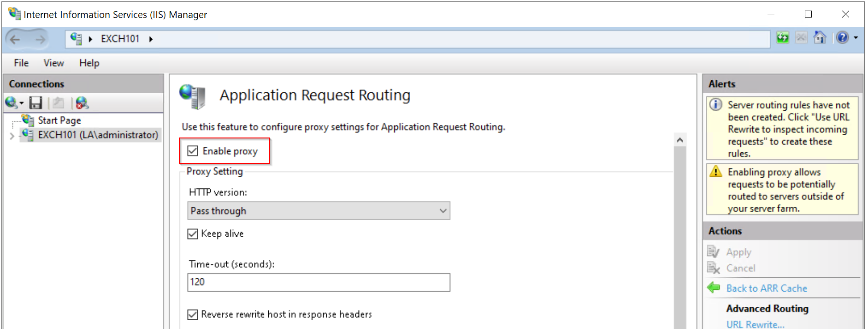This screenshot has height=329, width=868.
Task: Expand the EXCH101 server tree node
Action: tap(12, 136)
